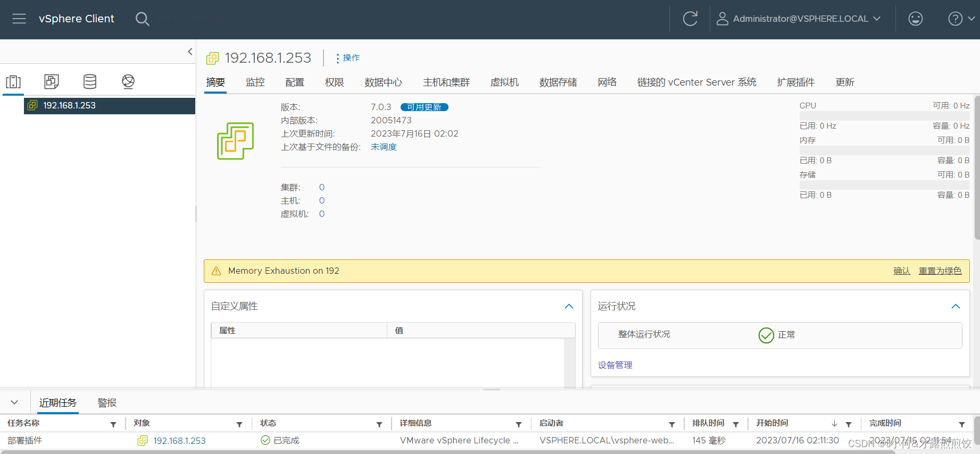Open the Monitor tab

[255, 82]
